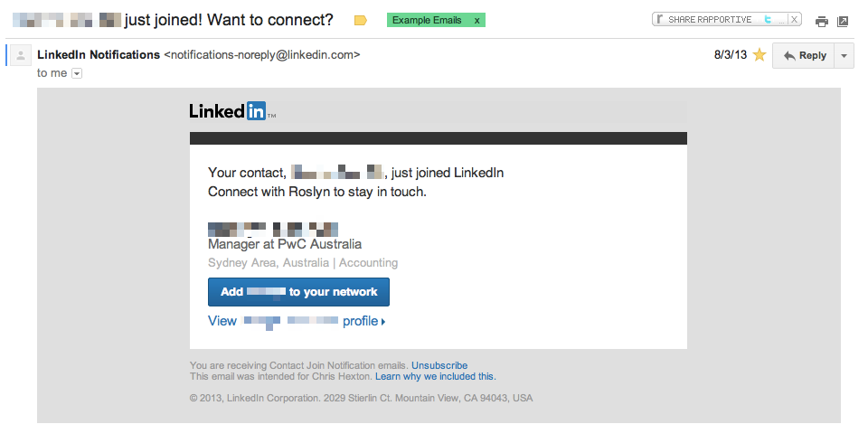
Task: Close the Share Rapportive bar
Action: tap(794, 19)
